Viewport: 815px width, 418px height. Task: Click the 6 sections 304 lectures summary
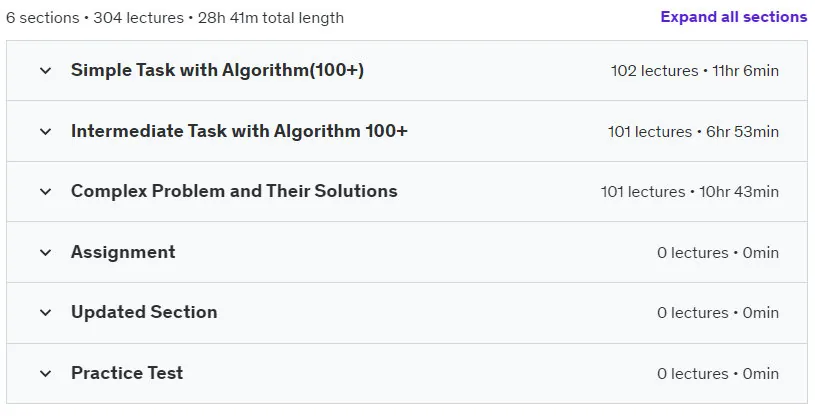point(175,18)
